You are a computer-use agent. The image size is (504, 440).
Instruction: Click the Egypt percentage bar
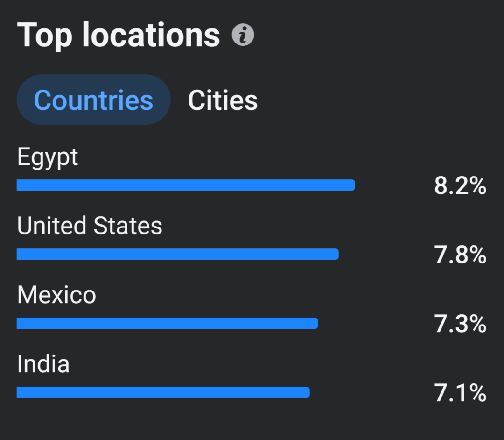tap(186, 185)
